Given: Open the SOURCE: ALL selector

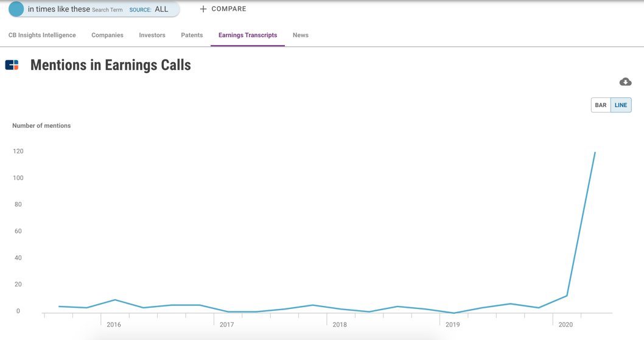Looking at the screenshot, I should point(149,10).
